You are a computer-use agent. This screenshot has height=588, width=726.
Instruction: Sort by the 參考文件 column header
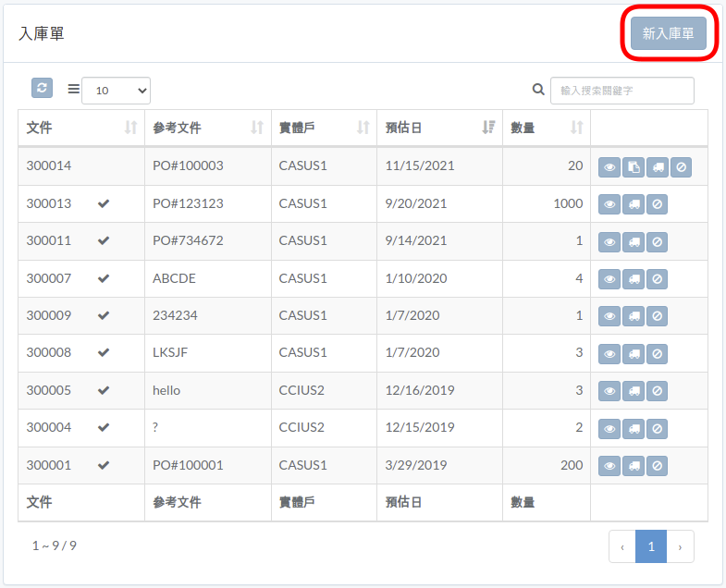click(x=208, y=128)
